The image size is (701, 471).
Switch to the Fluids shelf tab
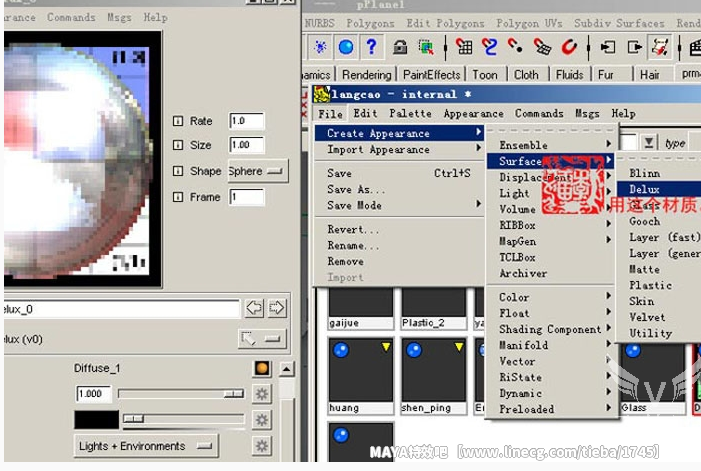click(569, 75)
